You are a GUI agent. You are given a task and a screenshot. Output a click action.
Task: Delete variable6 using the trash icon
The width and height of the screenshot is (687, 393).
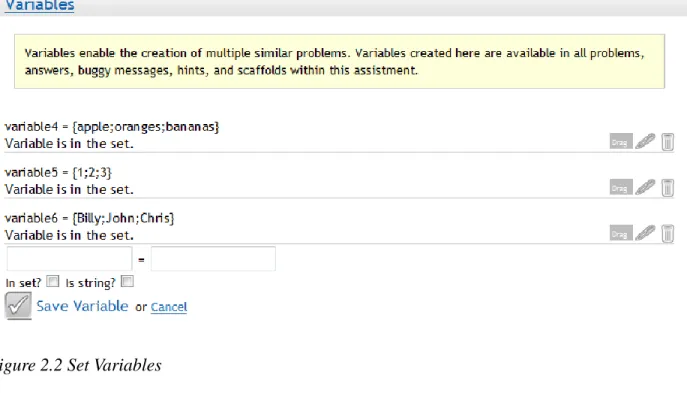click(x=667, y=234)
